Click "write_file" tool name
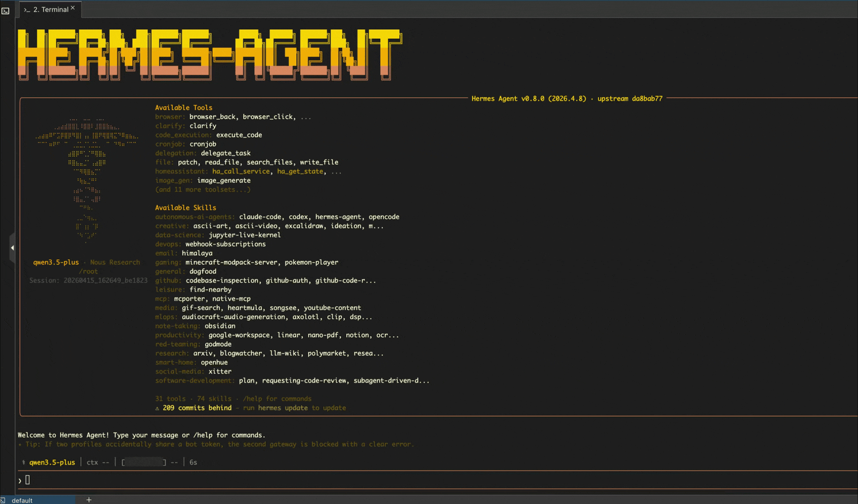Image resolution: width=858 pixels, height=504 pixels. pos(319,162)
